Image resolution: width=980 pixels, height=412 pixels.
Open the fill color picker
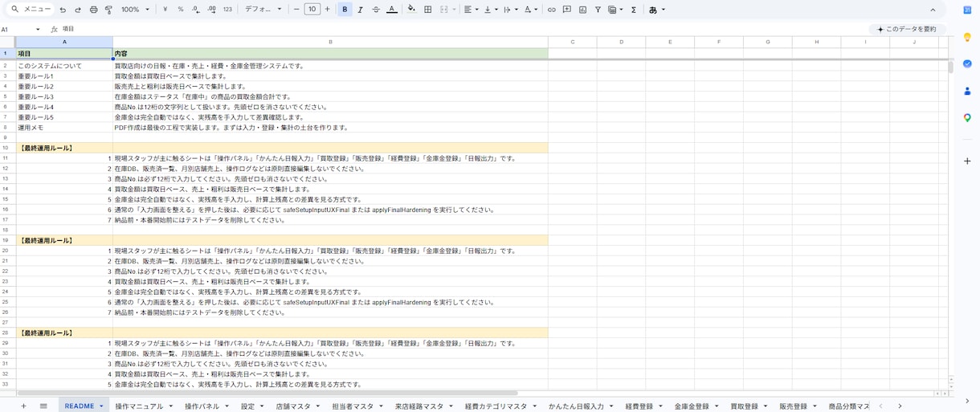[412, 10]
